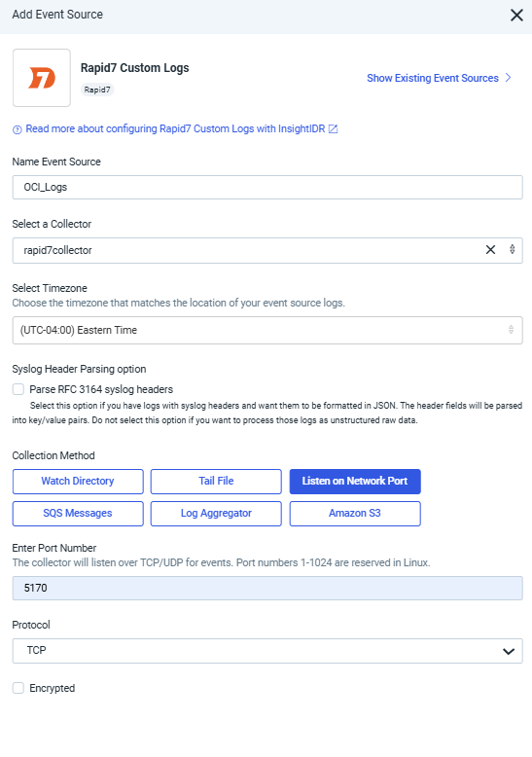Image resolution: width=532 pixels, height=757 pixels.
Task: Choose SQS Messages collection method
Action: click(x=78, y=513)
